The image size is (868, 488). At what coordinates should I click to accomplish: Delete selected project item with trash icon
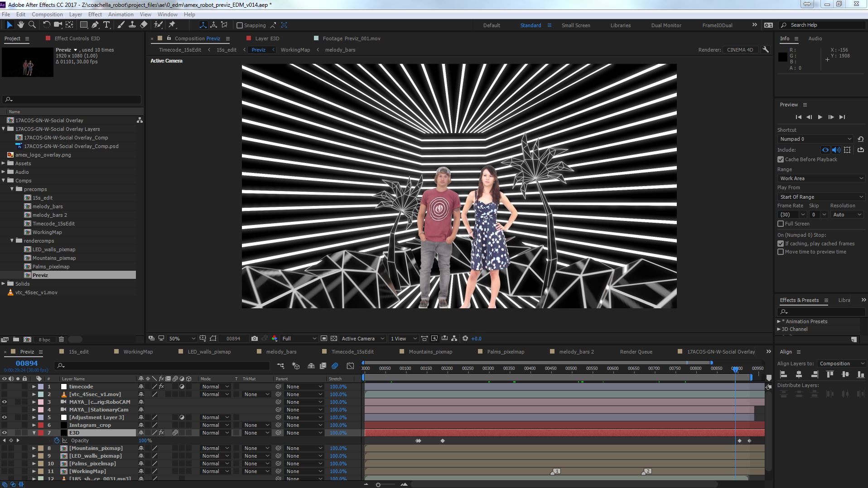62,340
